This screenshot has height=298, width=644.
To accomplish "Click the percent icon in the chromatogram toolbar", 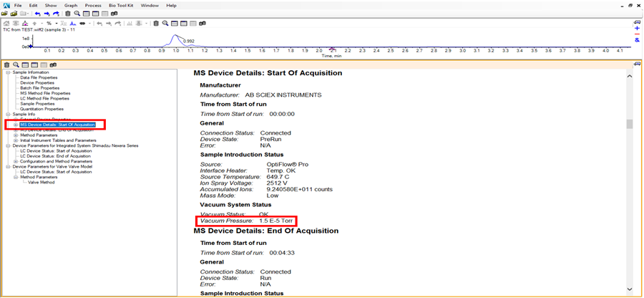I will 49,23.
